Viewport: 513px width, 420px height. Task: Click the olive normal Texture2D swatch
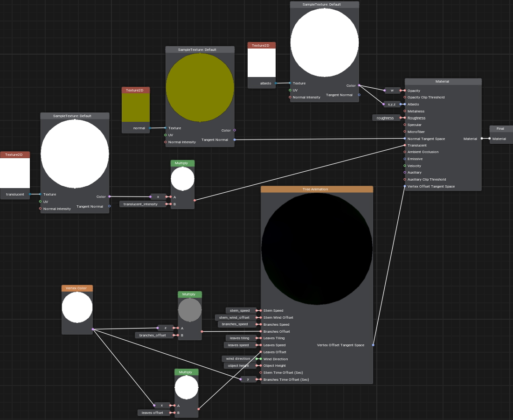click(136, 107)
